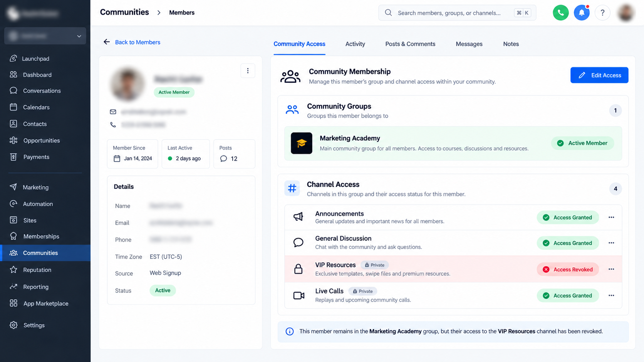
Task: Open more options for VIP Resources channel
Action: (611, 269)
